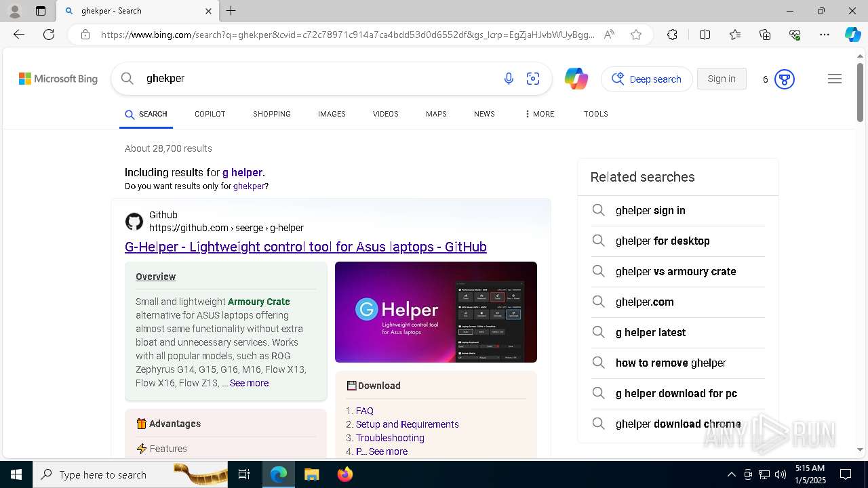This screenshot has width=868, height=488.
Task: Open visual search camera icon
Action: tap(533, 79)
